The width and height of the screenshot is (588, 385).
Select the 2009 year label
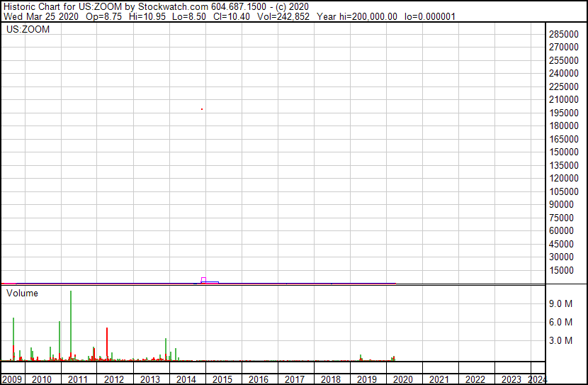(x=12, y=379)
